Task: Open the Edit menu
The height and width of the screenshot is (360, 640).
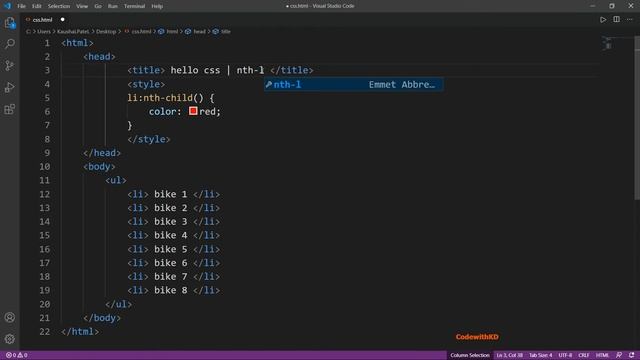Action: [x=37, y=6]
